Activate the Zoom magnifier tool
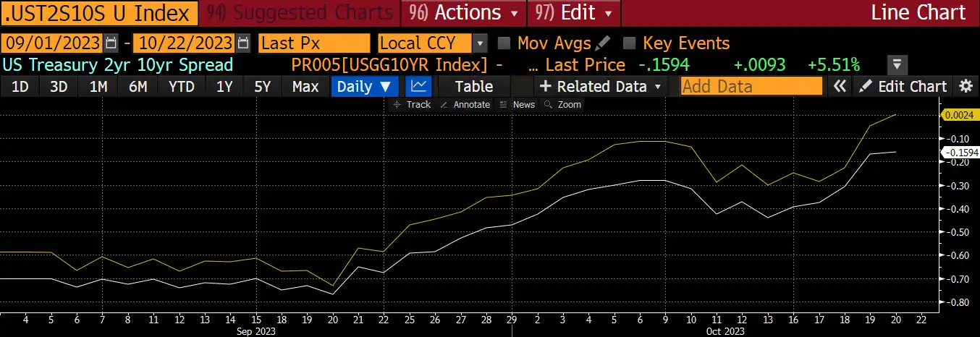This screenshot has height=337, width=980. click(562, 105)
